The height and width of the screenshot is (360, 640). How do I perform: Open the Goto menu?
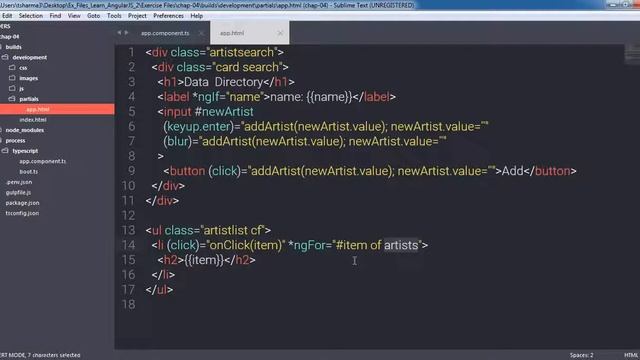93,16
